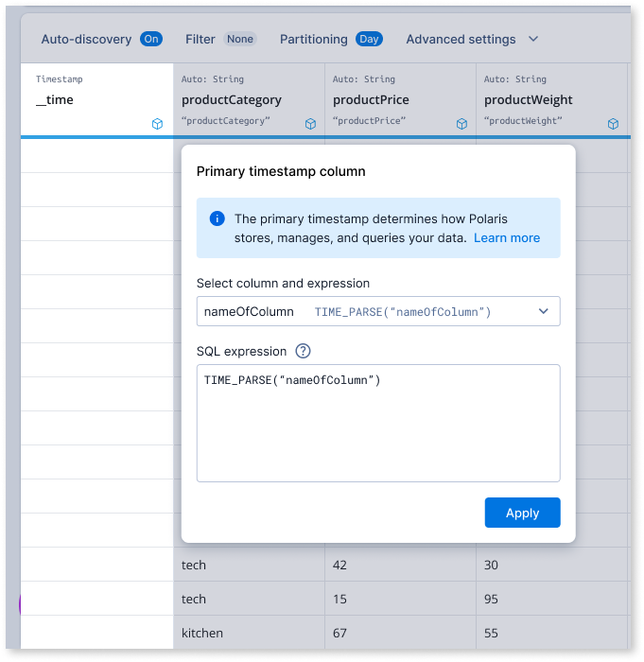Select the productPrice column header
Image resolution: width=644 pixels, height=662 pixels.
click(400, 99)
